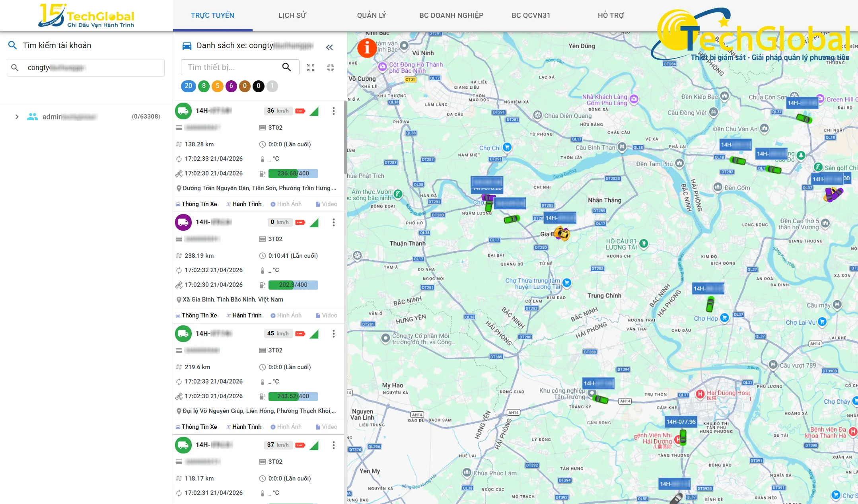The width and height of the screenshot is (858, 504).
Task: Toggle the blue 20 vehicle status filter
Action: pos(189,86)
